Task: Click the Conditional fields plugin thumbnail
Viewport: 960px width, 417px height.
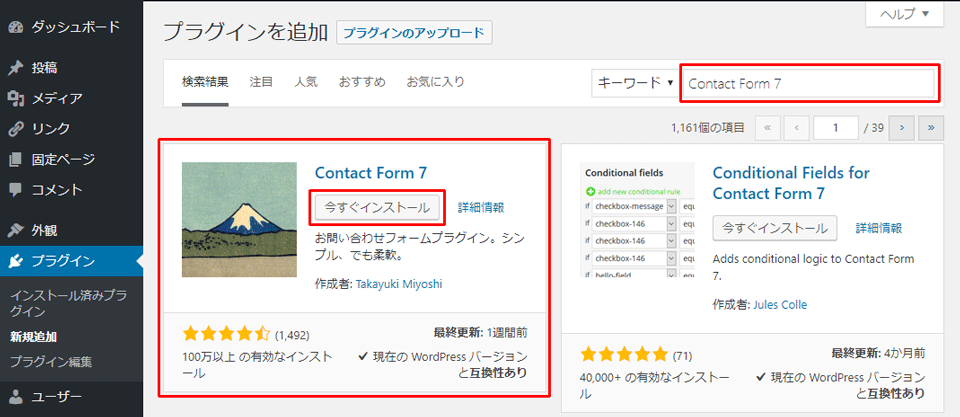Action: (x=637, y=220)
